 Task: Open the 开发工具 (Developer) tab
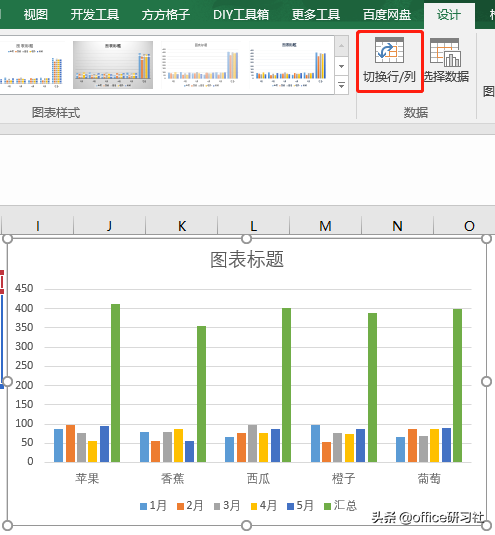pyautogui.click(x=95, y=15)
